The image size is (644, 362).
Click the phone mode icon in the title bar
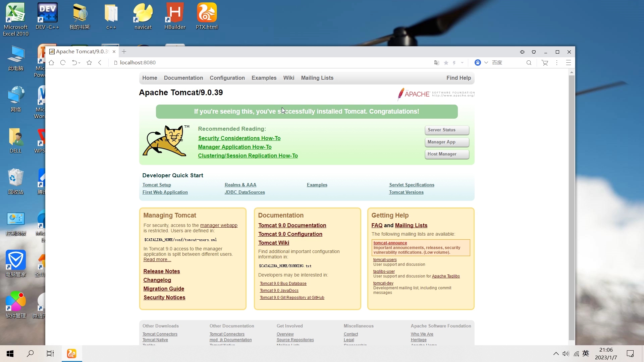pyautogui.click(x=522, y=52)
